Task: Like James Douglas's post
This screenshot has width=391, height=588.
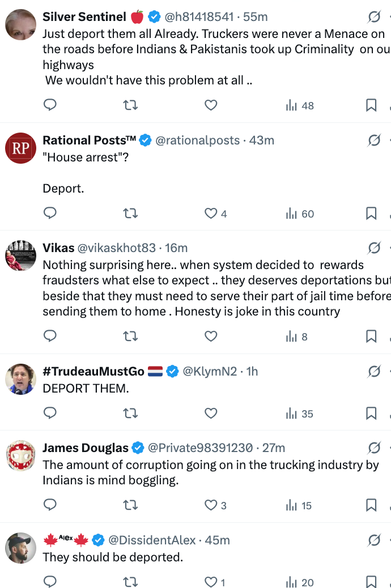Action: [211, 505]
